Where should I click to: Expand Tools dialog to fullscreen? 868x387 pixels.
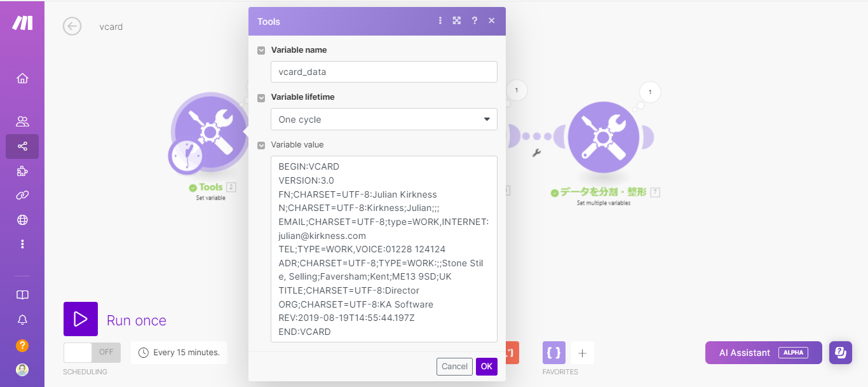point(456,21)
